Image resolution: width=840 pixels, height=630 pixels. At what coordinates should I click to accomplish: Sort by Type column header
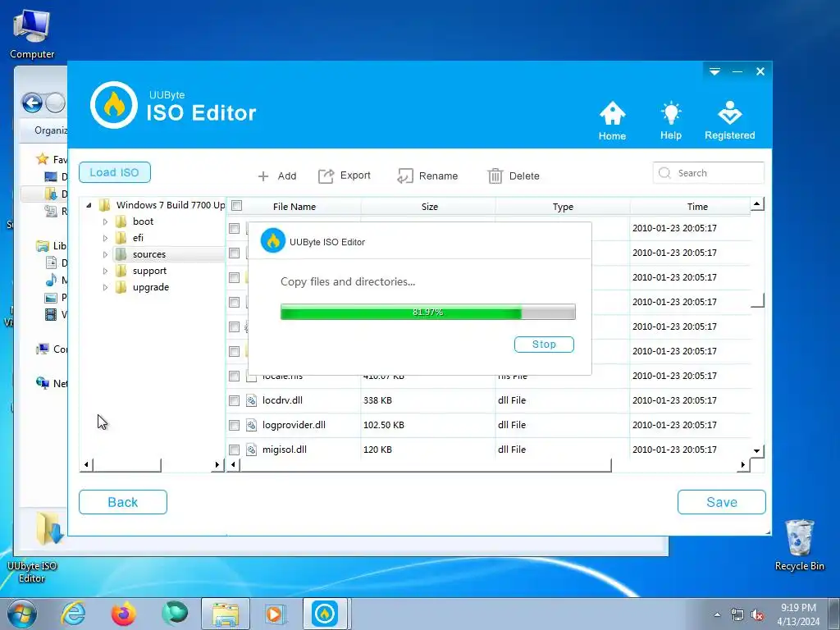click(x=563, y=206)
